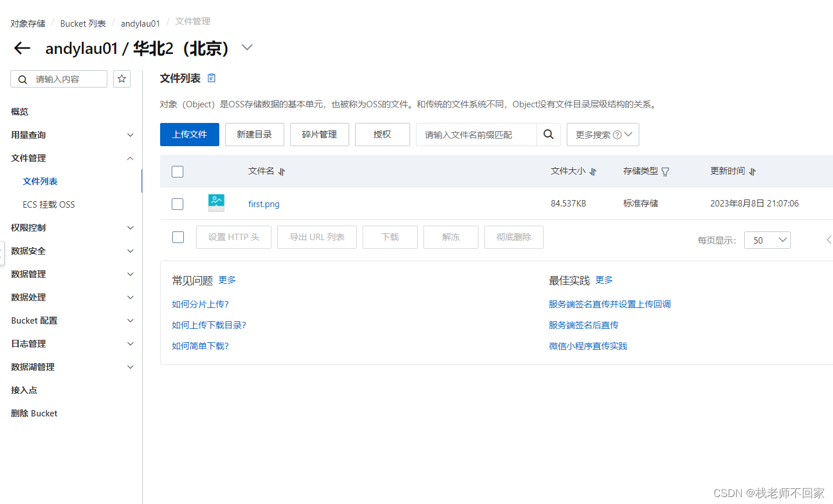Open the 如何分片上传? link
Image resolution: width=833 pixels, height=504 pixels.
click(200, 304)
